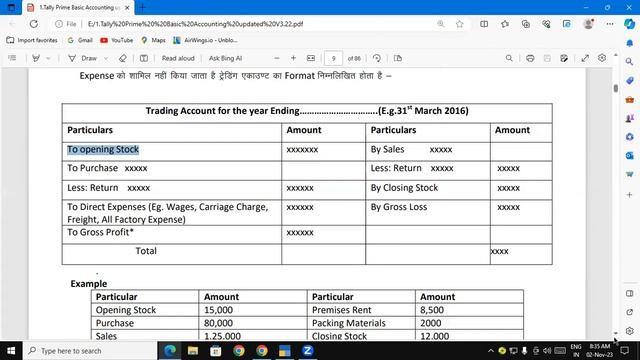
Task: Click the Fit to width icon
Action: [x=311, y=58]
